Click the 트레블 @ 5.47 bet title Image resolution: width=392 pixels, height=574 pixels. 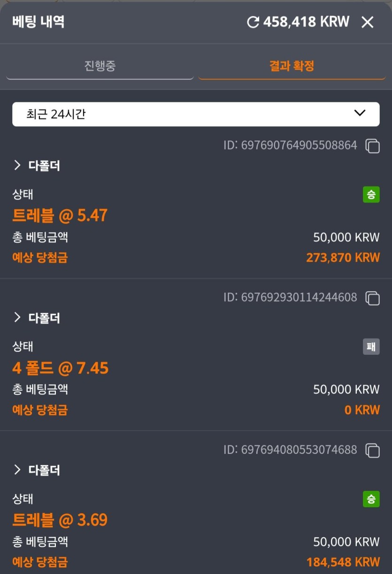click(60, 216)
